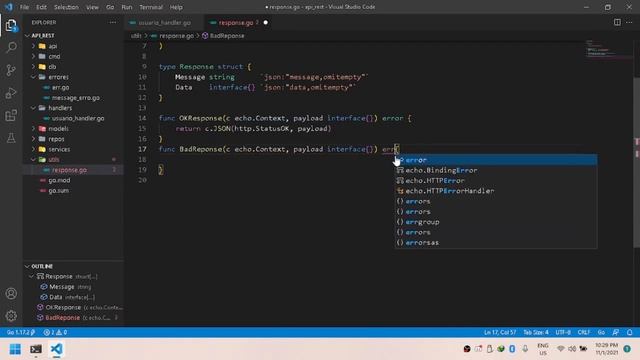Open message_erro.go file
This screenshot has width=640, height=360.
(76, 98)
